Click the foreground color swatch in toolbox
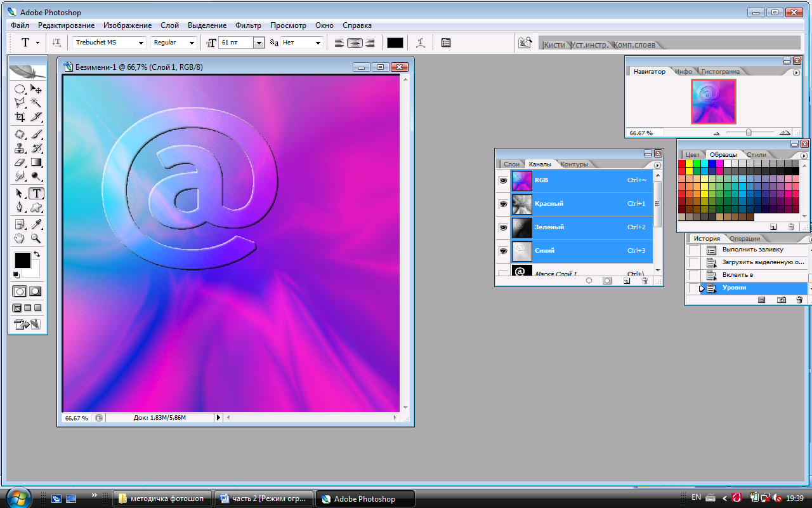 (x=23, y=260)
